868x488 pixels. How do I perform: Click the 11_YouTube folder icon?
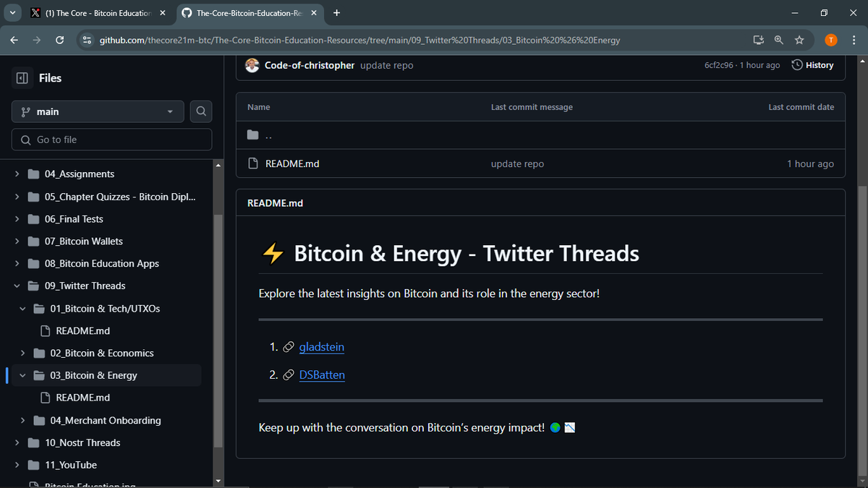click(x=33, y=465)
